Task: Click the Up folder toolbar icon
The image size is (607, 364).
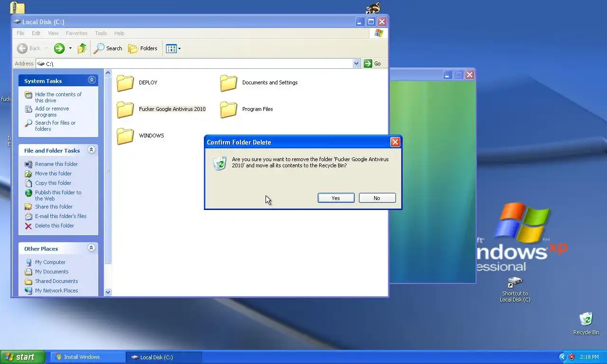Action: [x=82, y=48]
